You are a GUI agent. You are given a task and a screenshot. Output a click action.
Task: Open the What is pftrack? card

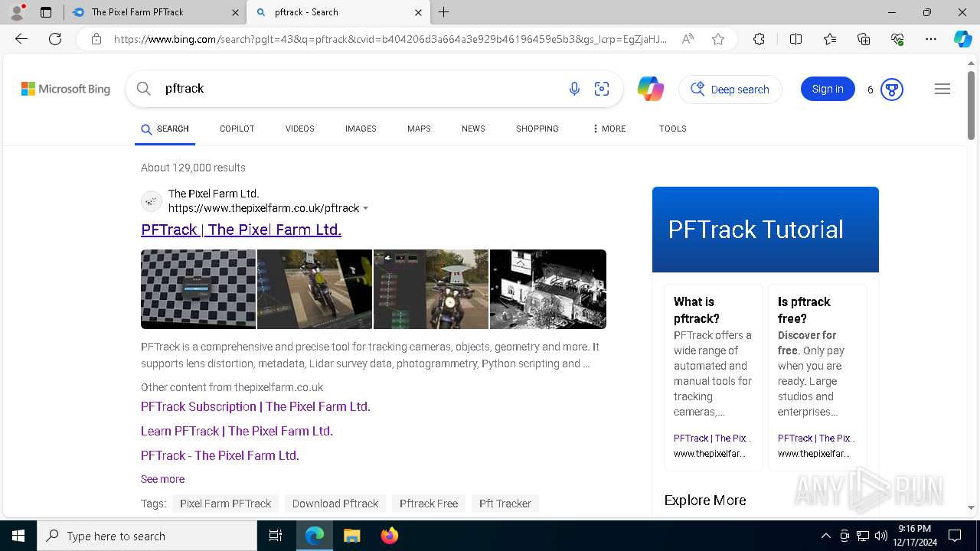[714, 377]
